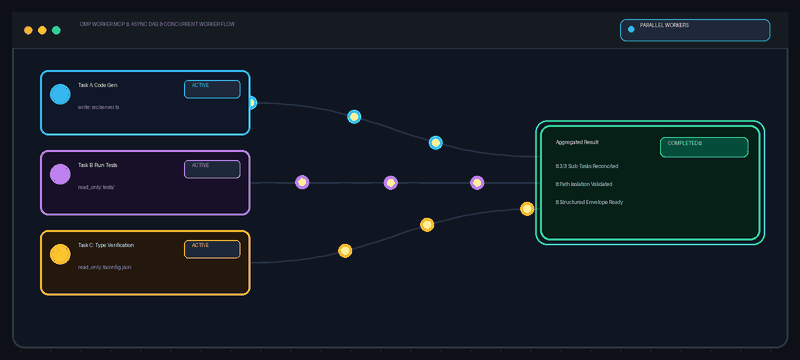Image resolution: width=800 pixels, height=360 pixels.
Task: Select the middle purple flow dot on Task B's path
Action: 390,183
